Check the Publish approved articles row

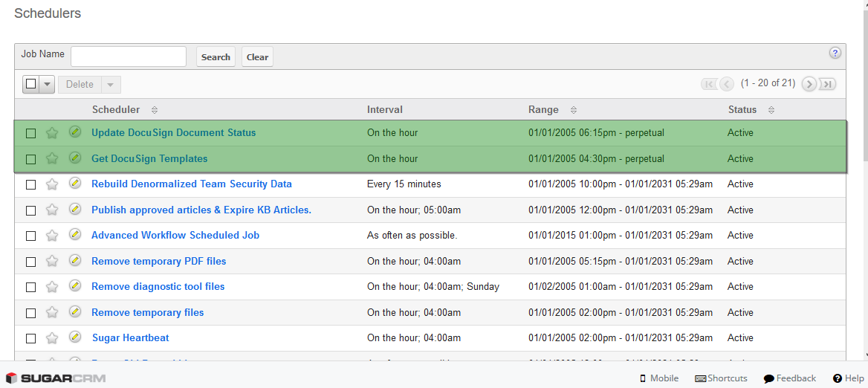pyautogui.click(x=31, y=211)
